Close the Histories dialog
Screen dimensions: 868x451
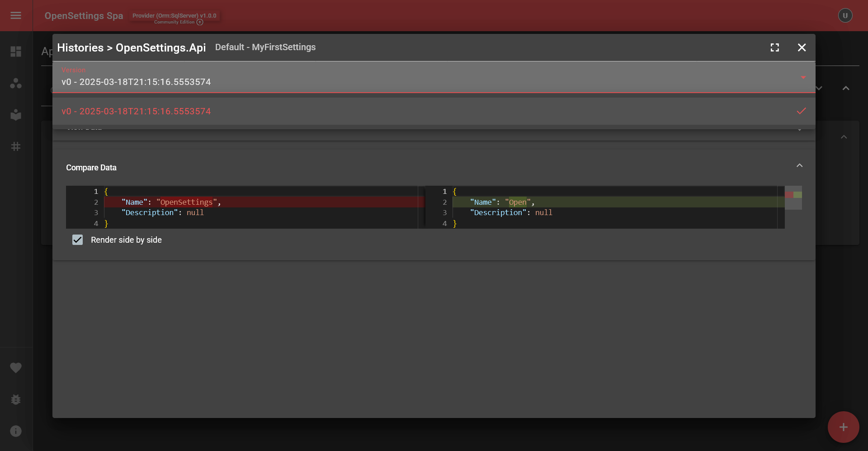click(802, 47)
